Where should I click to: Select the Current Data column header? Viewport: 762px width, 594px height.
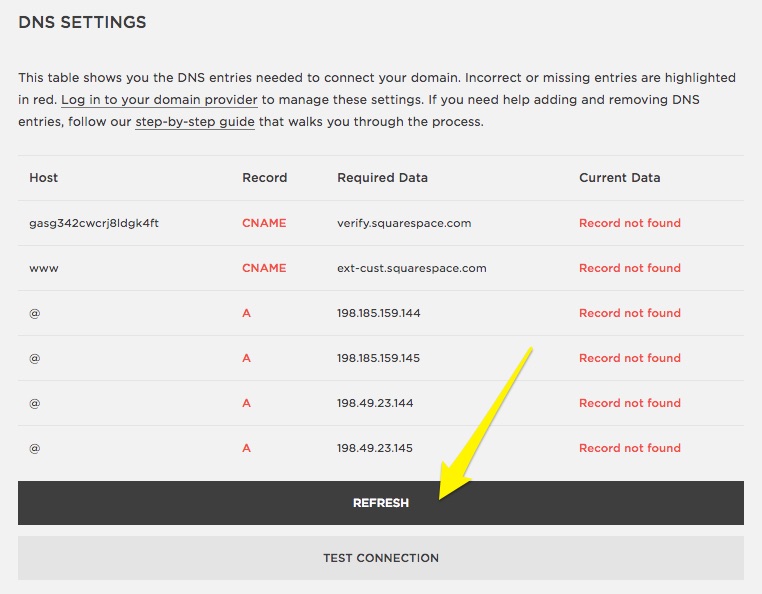[619, 178]
